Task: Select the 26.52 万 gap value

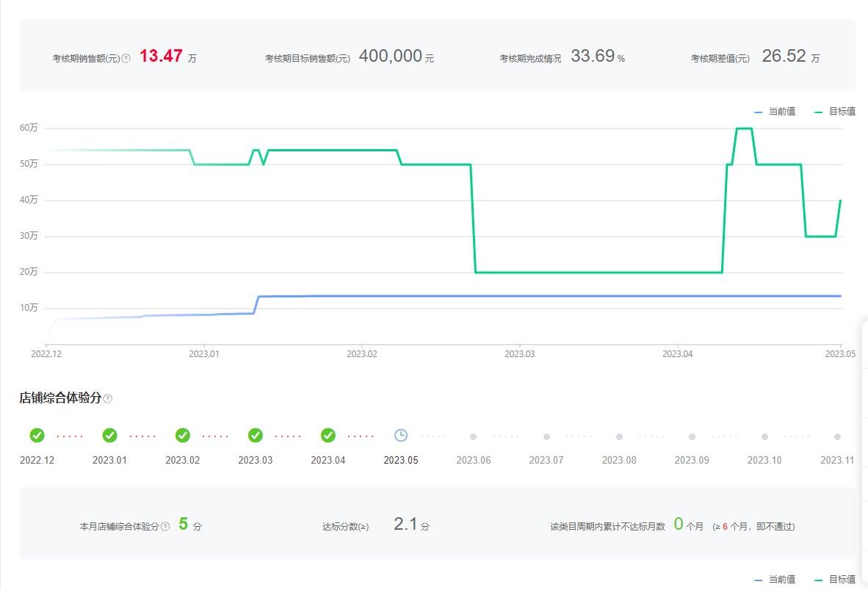Action: click(x=790, y=56)
